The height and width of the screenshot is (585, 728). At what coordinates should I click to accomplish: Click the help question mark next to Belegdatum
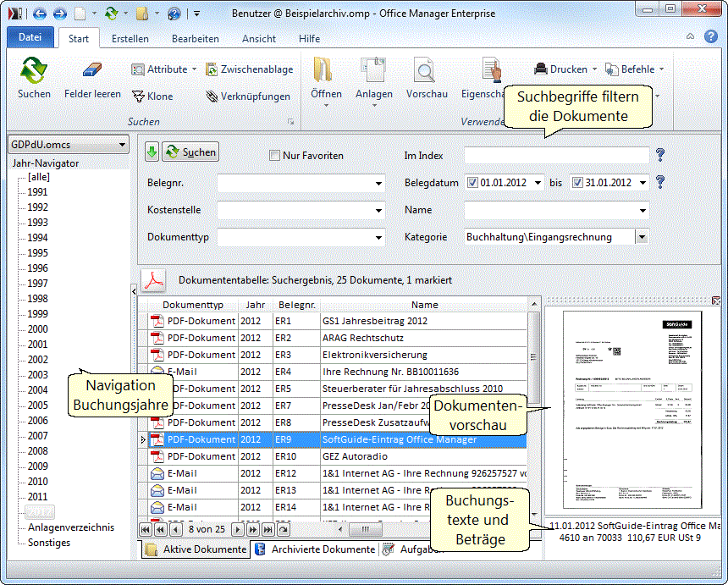click(659, 182)
